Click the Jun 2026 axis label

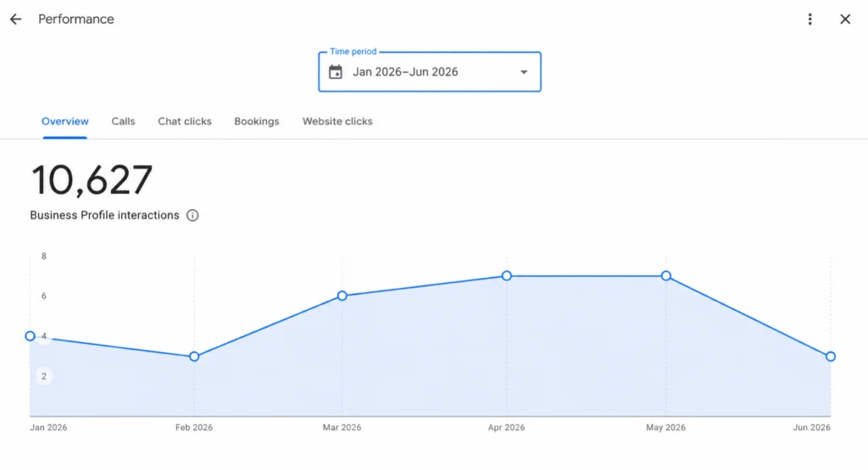click(811, 428)
